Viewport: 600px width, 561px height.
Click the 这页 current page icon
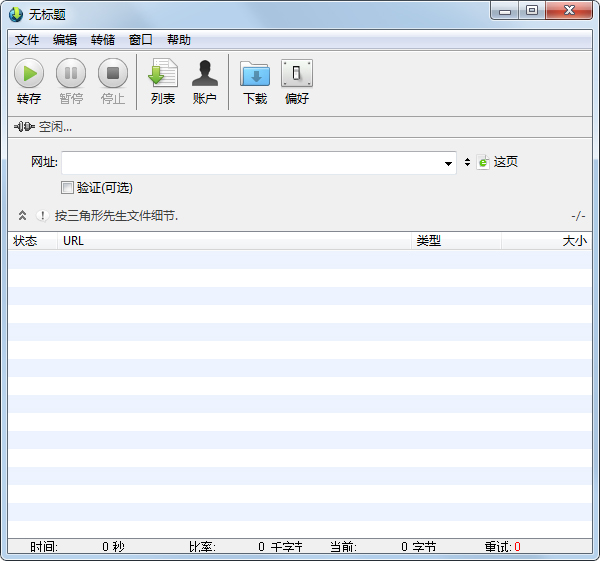point(484,162)
